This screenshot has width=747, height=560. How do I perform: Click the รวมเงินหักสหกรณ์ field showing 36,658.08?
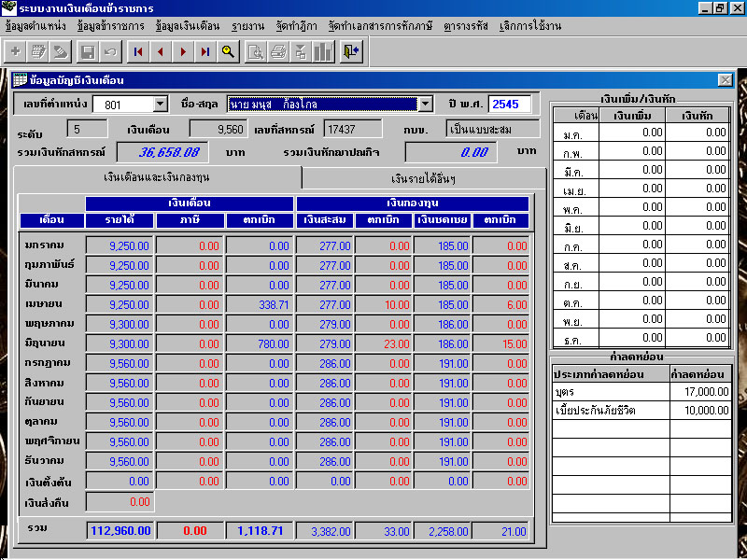coord(162,152)
